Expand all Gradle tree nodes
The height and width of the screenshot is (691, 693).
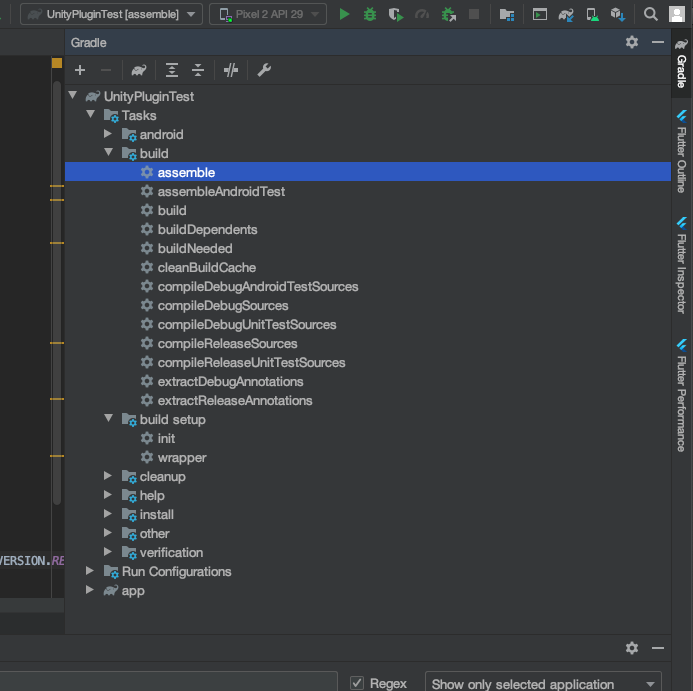[172, 70]
